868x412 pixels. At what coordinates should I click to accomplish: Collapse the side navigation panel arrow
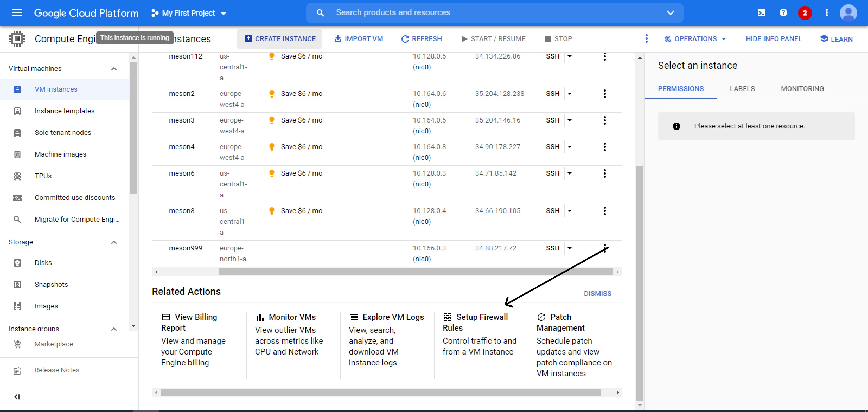click(17, 397)
